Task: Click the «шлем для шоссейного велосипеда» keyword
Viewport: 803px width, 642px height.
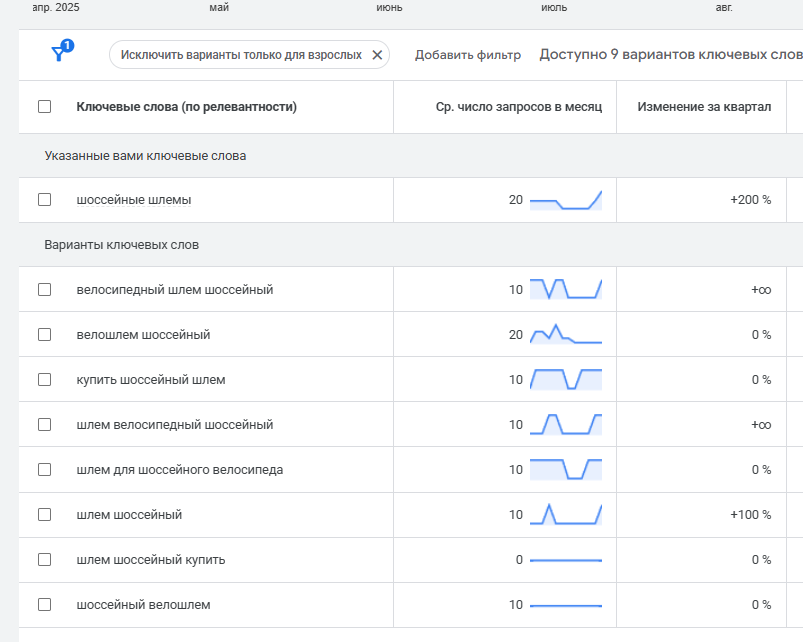Action: 180,470
